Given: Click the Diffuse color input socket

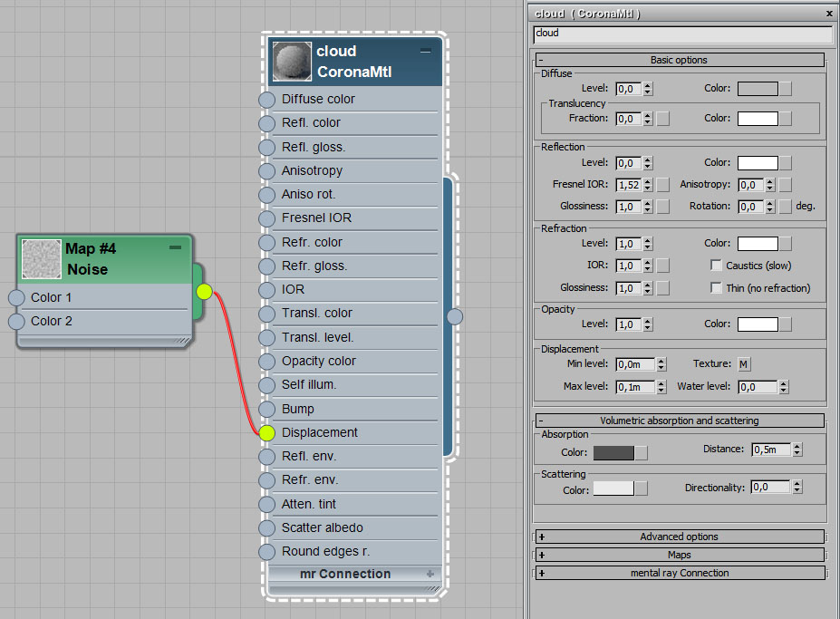Looking at the screenshot, I should coord(266,100).
